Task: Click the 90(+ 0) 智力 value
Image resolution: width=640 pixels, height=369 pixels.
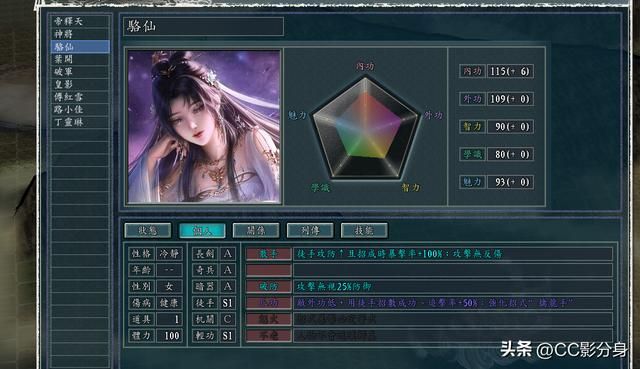Action: (510, 127)
